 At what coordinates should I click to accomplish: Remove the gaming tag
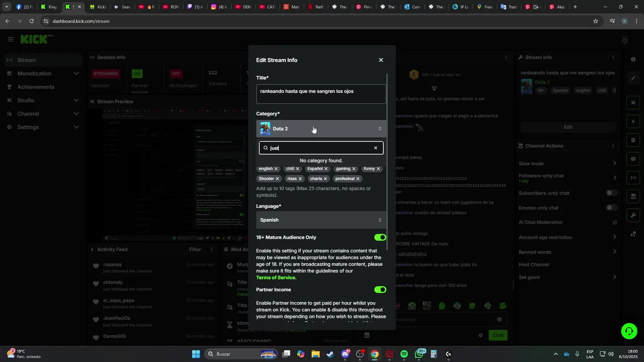[354, 169]
